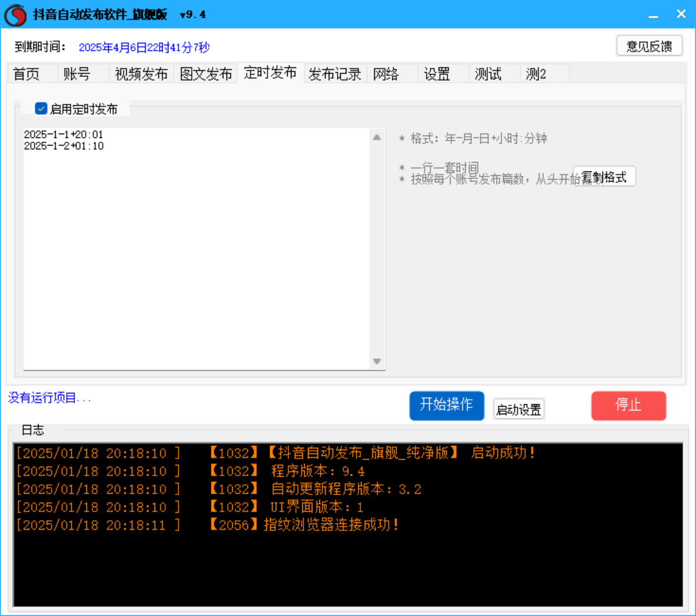Click the expiry time 2025年4月6日22时41分7秒
This screenshot has width=696, height=616.
[144, 47]
